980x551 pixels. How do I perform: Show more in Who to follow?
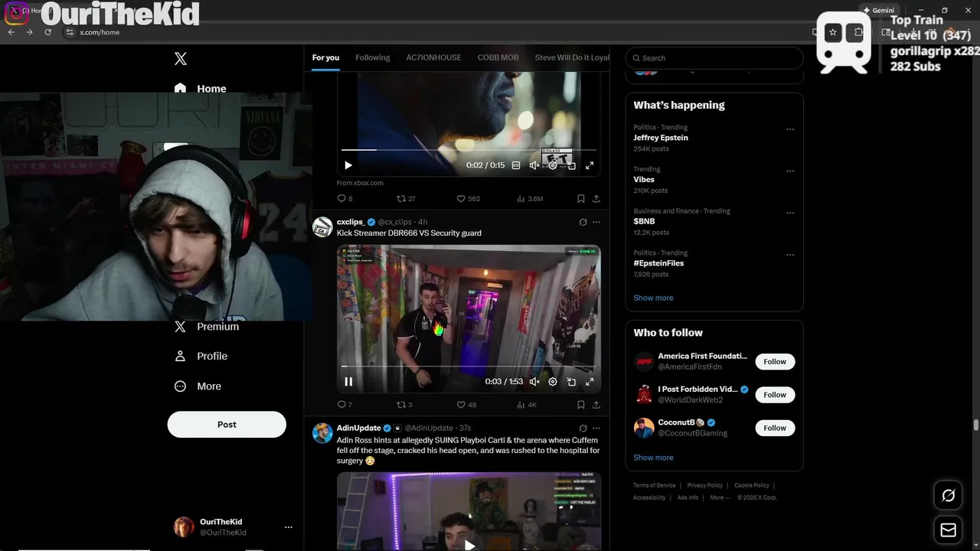click(x=653, y=458)
